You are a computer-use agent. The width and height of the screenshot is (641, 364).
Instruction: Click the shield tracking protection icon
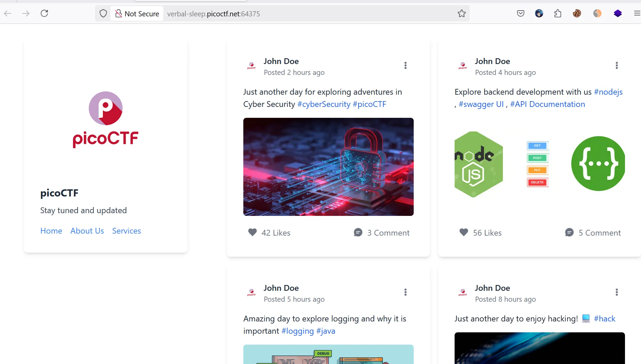(x=103, y=14)
